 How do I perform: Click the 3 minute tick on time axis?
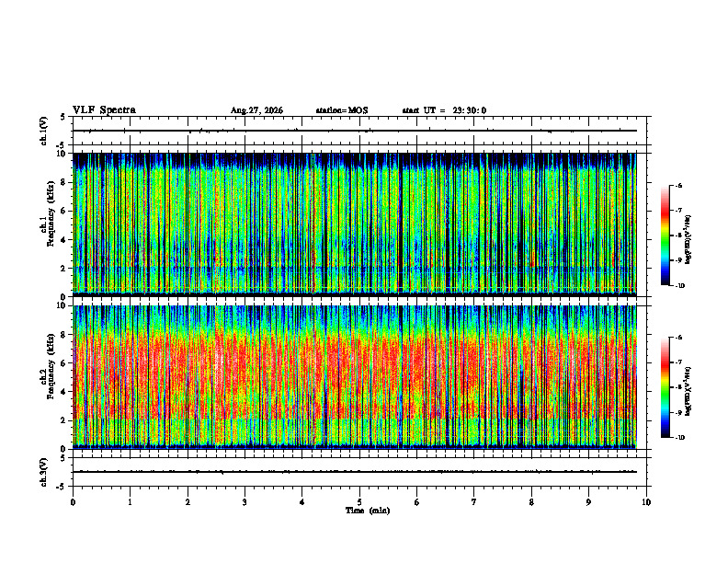245,502
